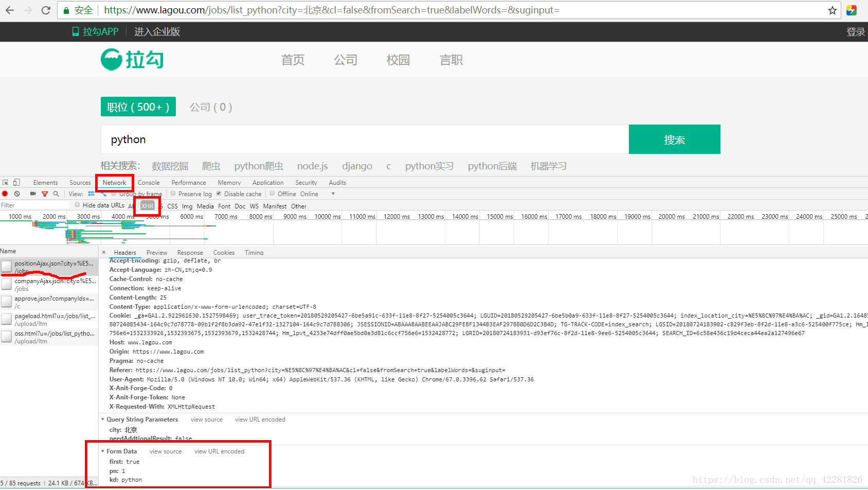Image resolution: width=868 pixels, height=490 pixels.
Task: Click the network search magnifier icon
Action: (x=56, y=194)
